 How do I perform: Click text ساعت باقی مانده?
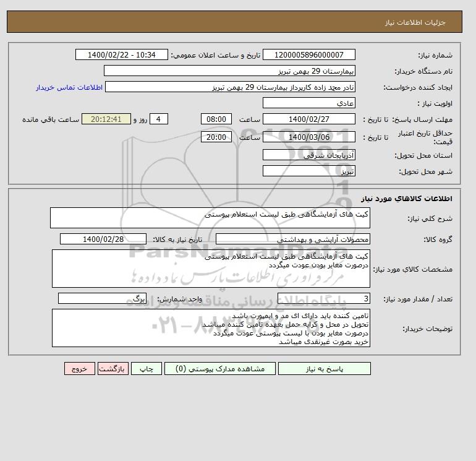click(51, 119)
